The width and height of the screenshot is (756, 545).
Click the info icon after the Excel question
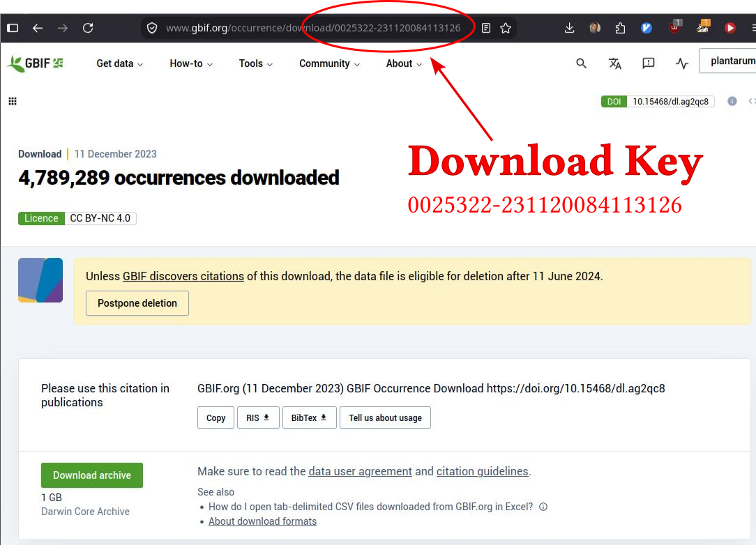543,507
